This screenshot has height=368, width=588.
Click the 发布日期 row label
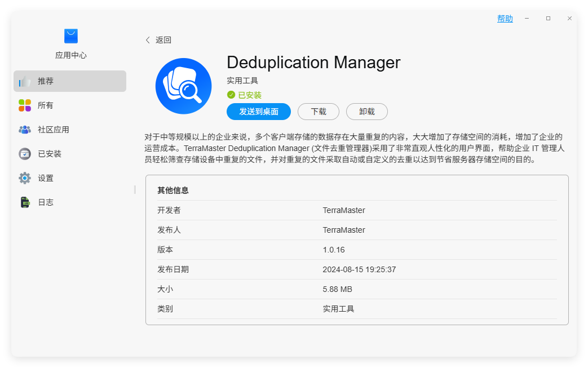coord(173,269)
